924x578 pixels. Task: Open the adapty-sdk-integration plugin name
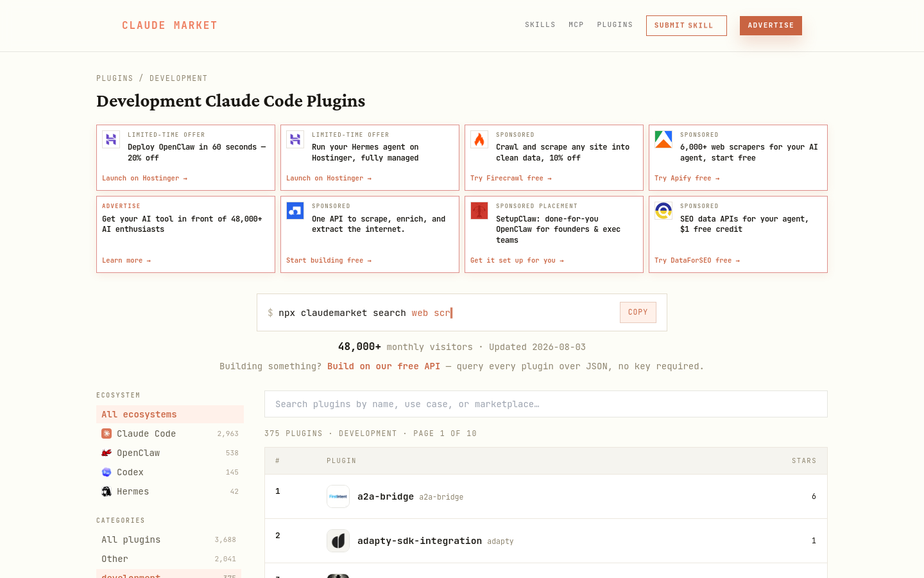point(420,541)
